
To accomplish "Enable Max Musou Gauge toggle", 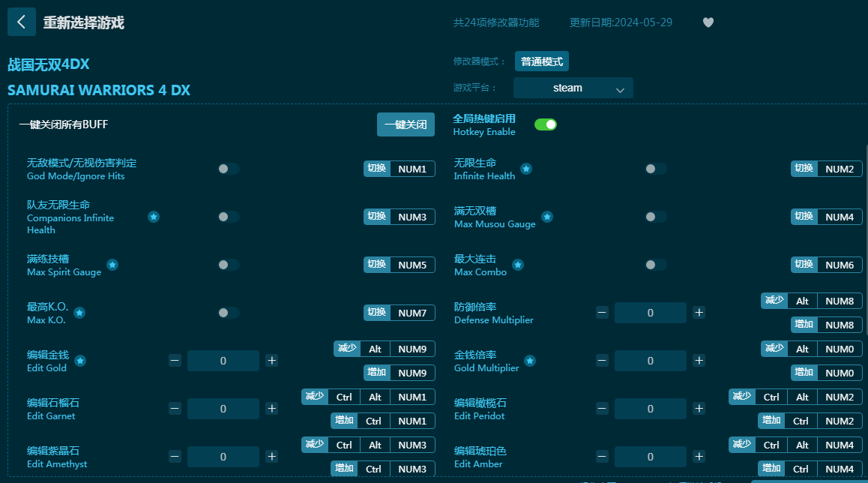I will (x=655, y=217).
